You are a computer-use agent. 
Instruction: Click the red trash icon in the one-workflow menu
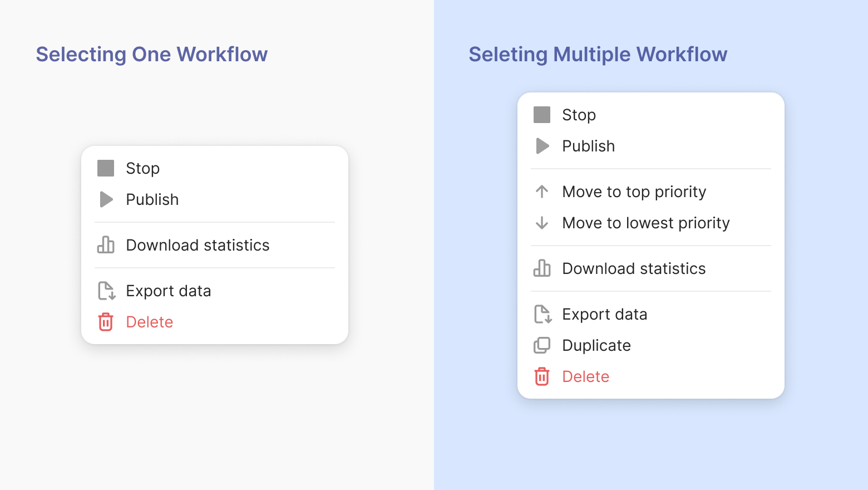click(106, 322)
